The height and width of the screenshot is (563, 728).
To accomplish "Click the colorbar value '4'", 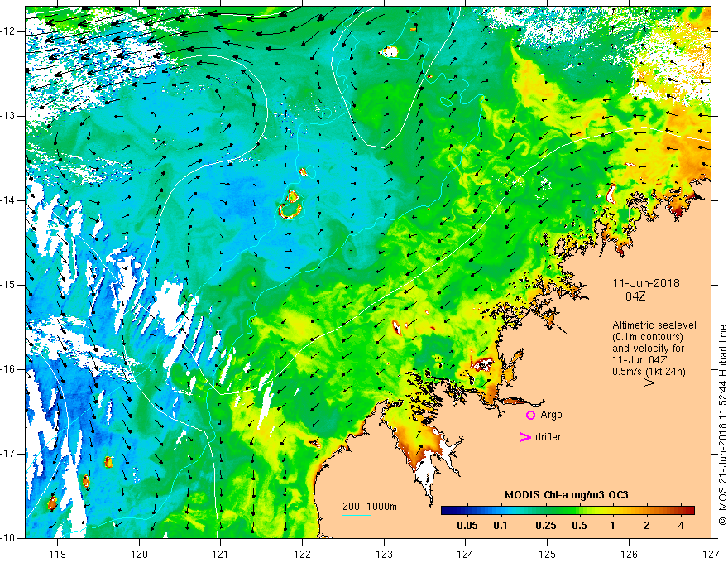I will click(x=681, y=526).
